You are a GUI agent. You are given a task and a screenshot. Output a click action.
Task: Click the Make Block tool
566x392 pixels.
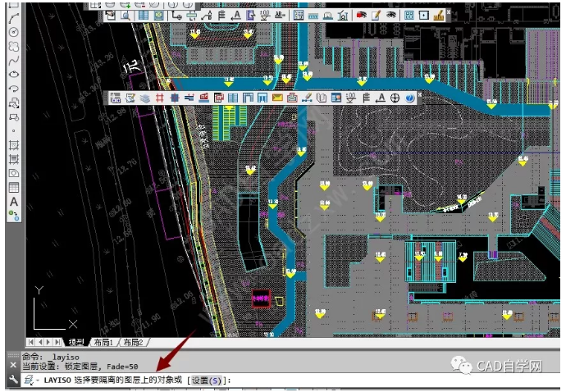(x=14, y=117)
